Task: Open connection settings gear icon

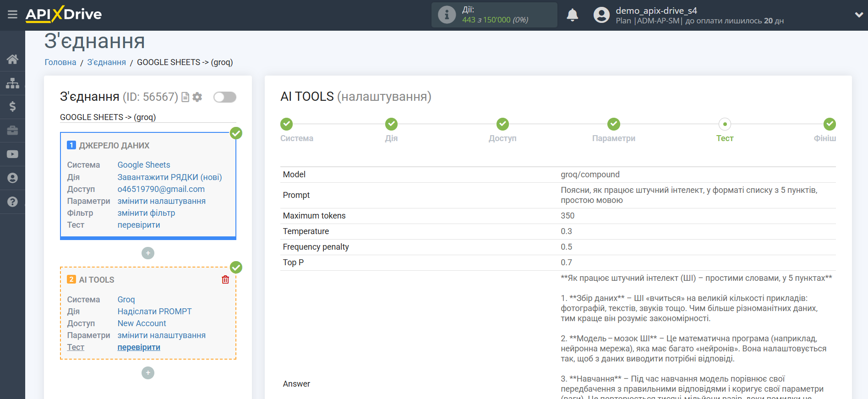Action: [x=197, y=97]
